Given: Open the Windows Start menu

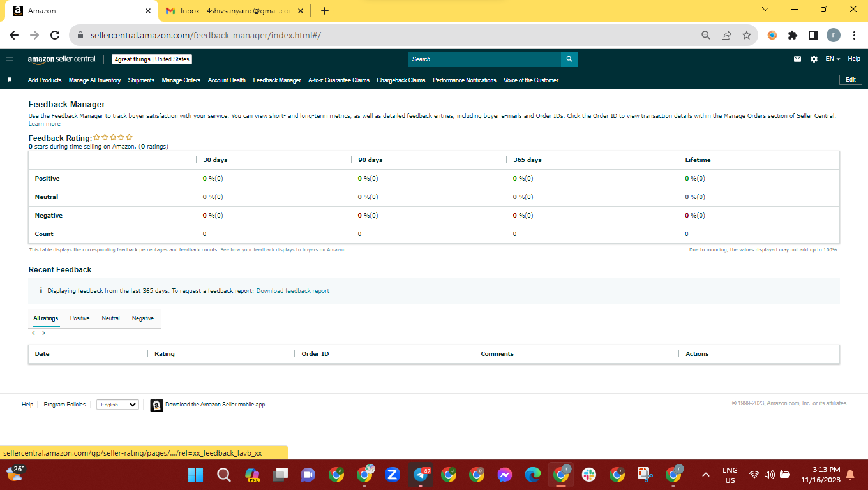Looking at the screenshot, I should pos(195,475).
